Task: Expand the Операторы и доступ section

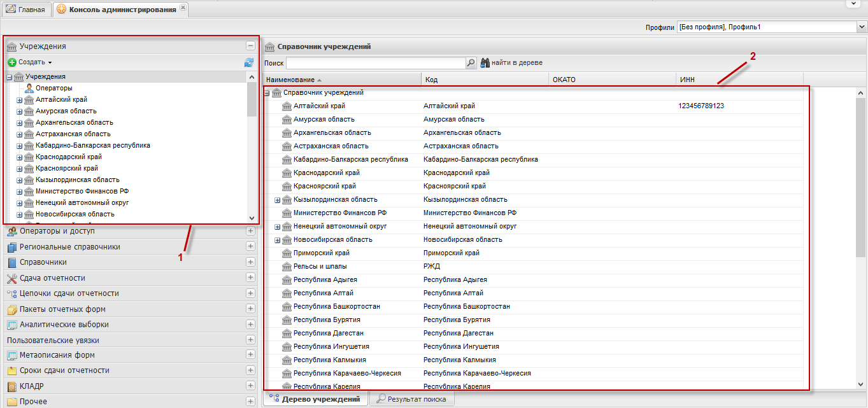Action: pos(250,231)
